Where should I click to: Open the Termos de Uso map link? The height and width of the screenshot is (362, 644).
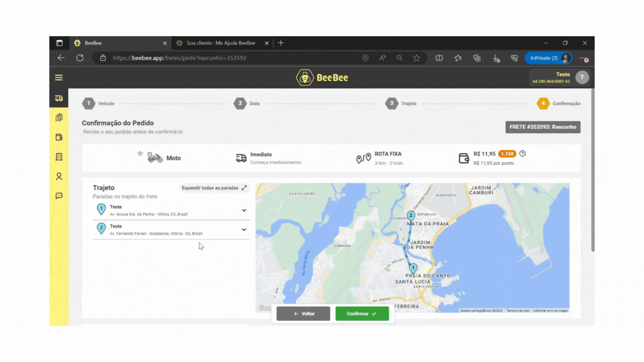[x=518, y=311]
